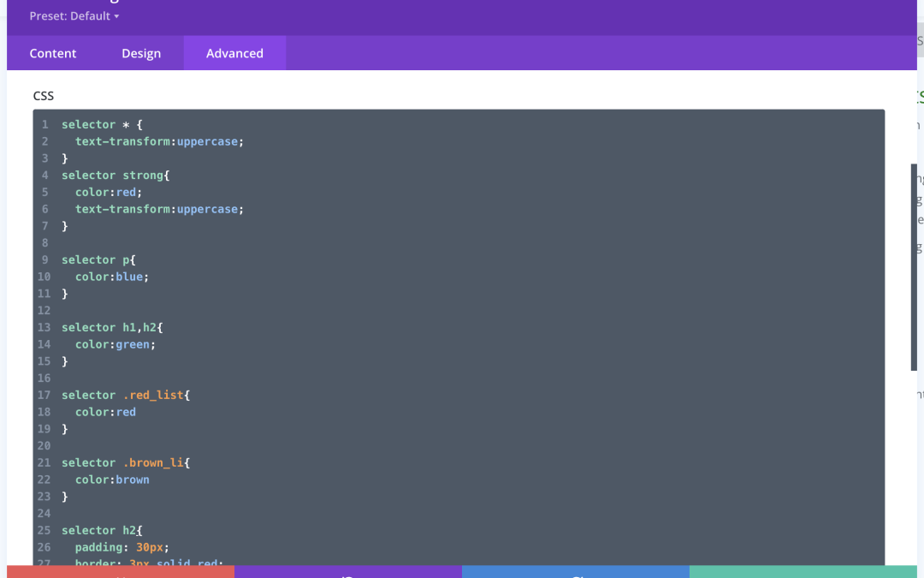Click the closing brace on line 15
Screen dimensions: 924x578
point(65,361)
